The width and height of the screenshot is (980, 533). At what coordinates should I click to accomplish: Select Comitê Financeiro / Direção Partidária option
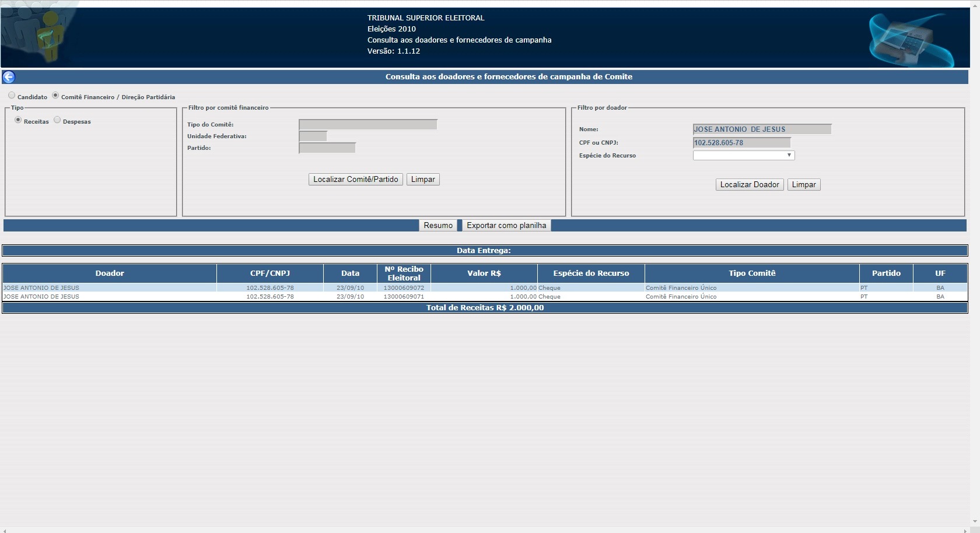coord(55,96)
